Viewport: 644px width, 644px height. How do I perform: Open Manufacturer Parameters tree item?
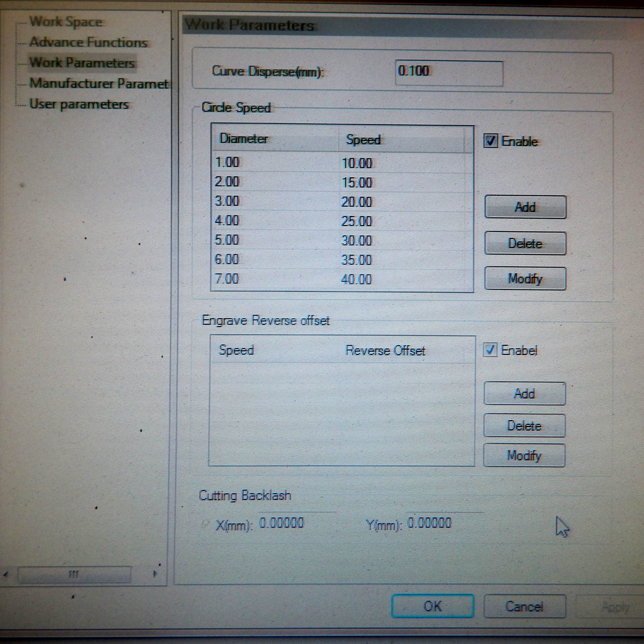(98, 84)
